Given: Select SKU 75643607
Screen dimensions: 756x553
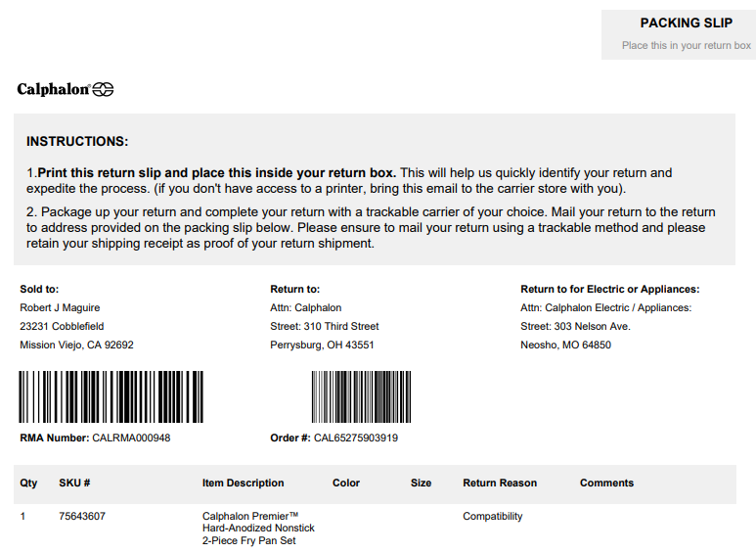Looking at the screenshot, I should click(x=82, y=517).
